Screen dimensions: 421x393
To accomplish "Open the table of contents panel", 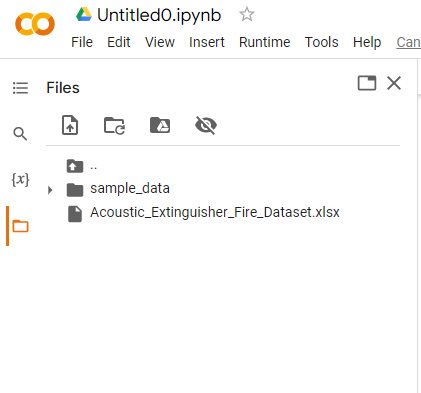I will (20, 88).
